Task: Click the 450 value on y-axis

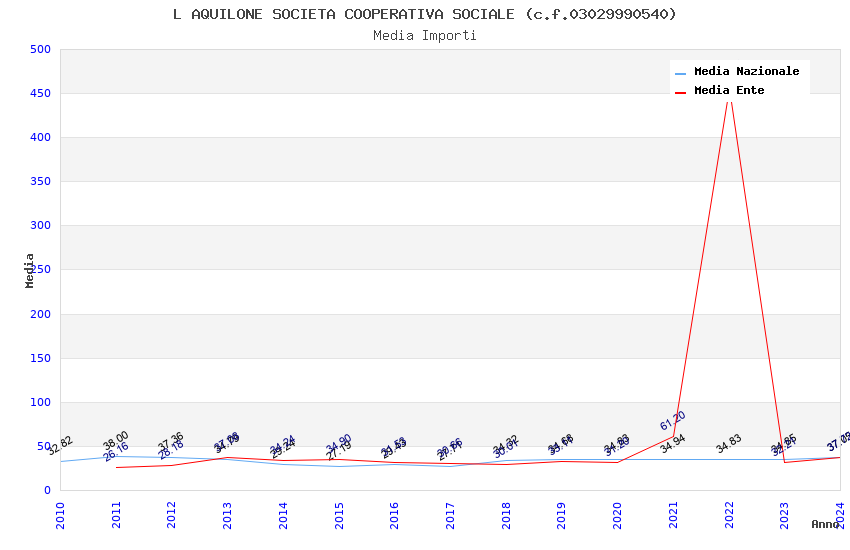Action: 41,93
